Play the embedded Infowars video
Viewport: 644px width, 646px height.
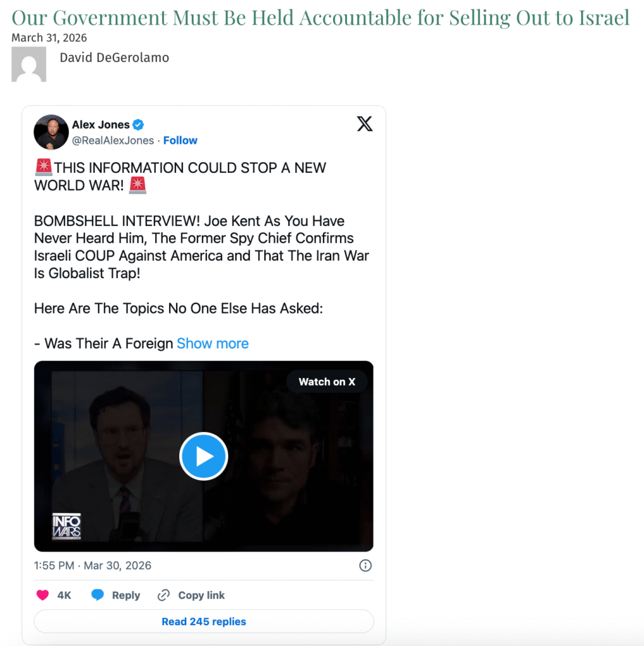coord(204,456)
